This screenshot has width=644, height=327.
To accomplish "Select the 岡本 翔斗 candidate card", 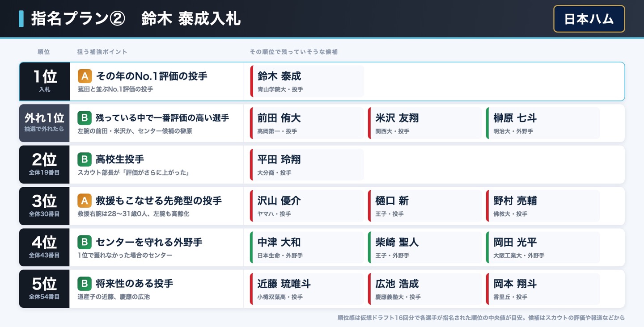I will tap(543, 289).
